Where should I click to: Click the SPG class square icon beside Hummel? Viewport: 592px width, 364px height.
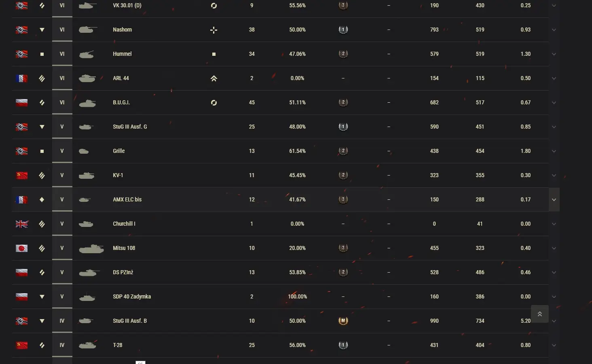pos(42,54)
